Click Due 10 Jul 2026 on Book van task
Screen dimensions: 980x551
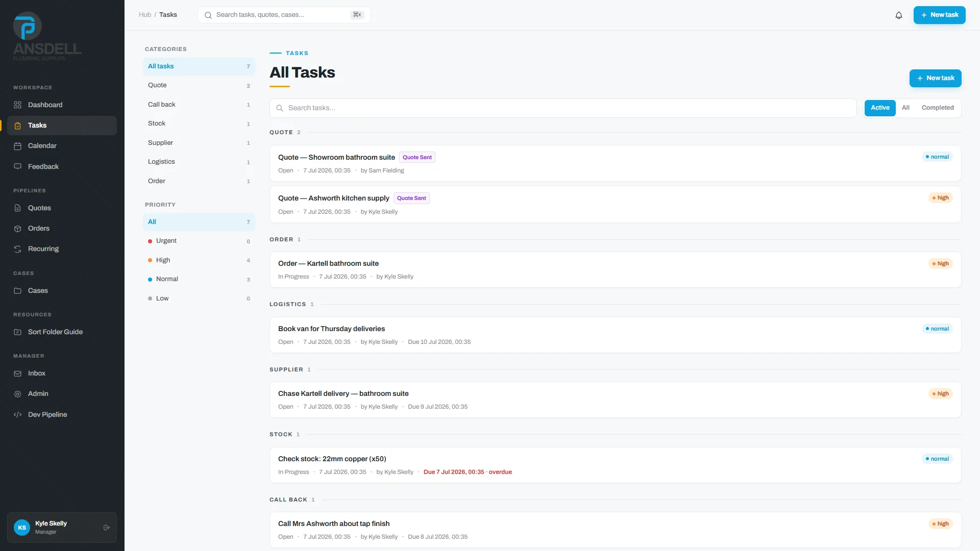click(x=439, y=342)
